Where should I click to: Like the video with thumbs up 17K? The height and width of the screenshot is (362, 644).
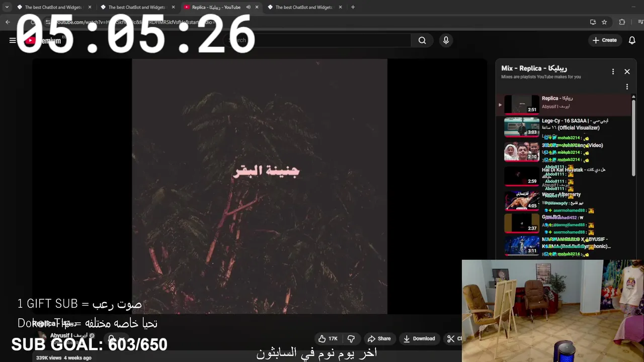[328, 338]
